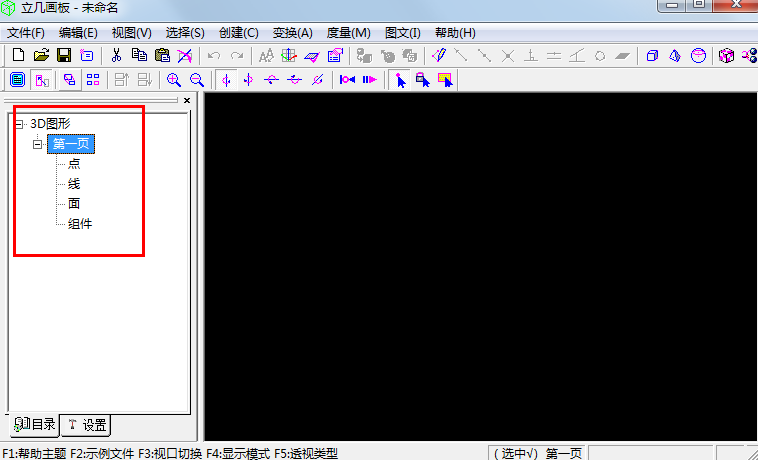
Task: Collapse the 第一页 tree node
Action: (37, 144)
